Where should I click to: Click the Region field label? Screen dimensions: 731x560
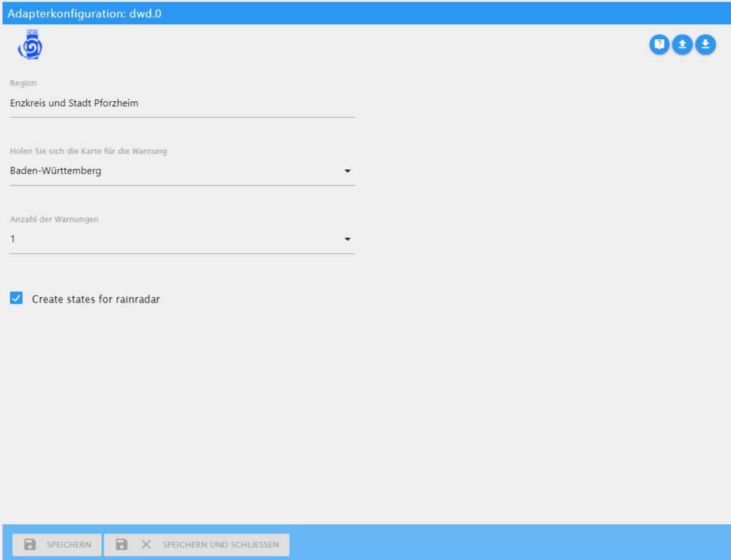(x=23, y=83)
